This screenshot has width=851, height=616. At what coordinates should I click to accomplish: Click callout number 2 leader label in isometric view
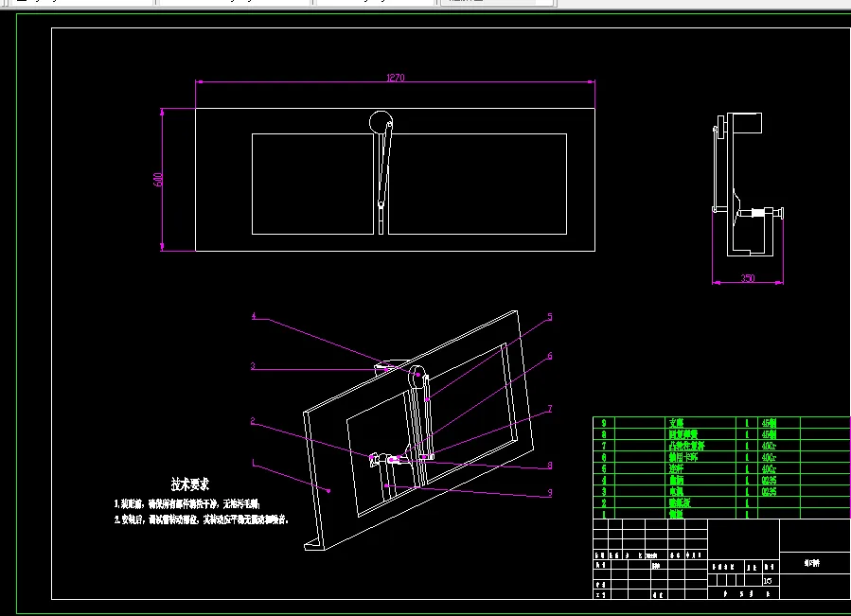coord(253,421)
